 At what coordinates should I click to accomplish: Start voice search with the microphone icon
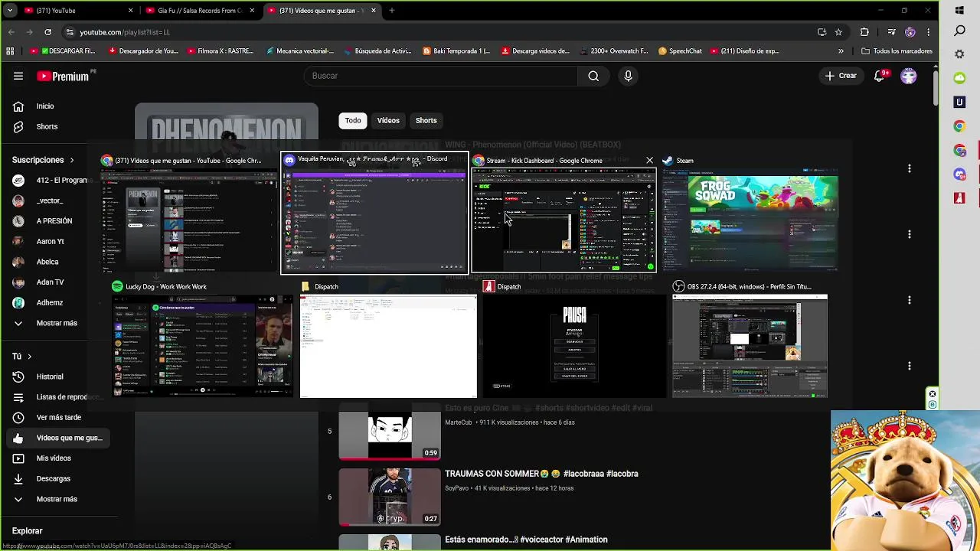(628, 76)
